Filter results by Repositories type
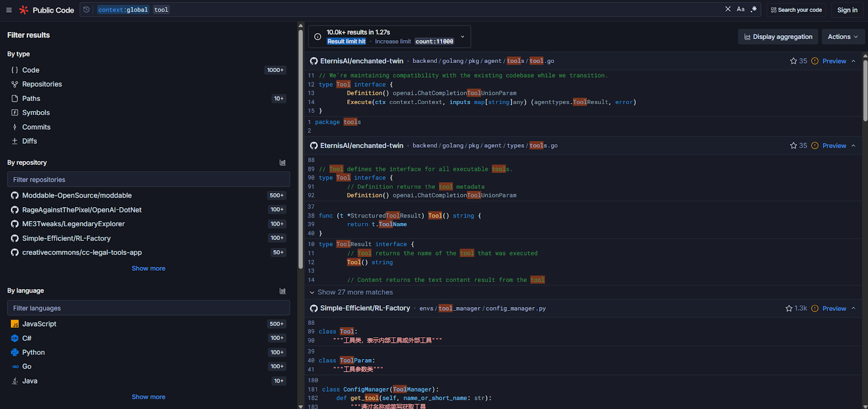 [x=148, y=84]
